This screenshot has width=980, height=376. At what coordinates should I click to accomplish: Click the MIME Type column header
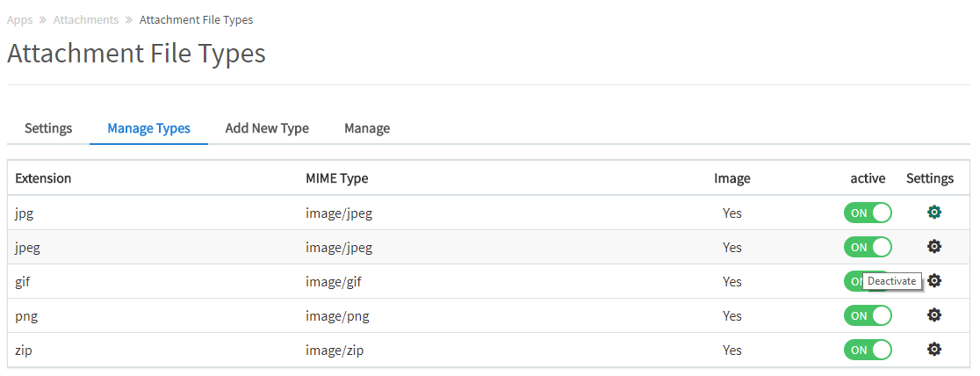(336, 178)
